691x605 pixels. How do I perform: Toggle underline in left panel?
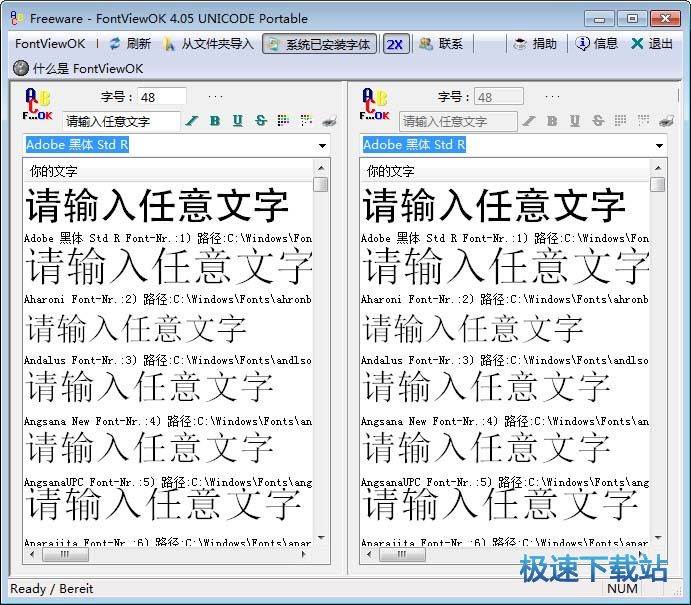(237, 121)
